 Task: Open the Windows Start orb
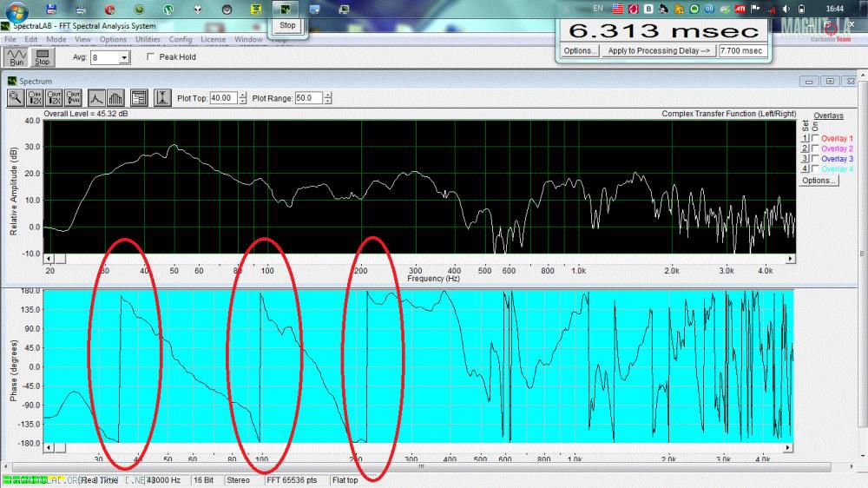coord(16,10)
